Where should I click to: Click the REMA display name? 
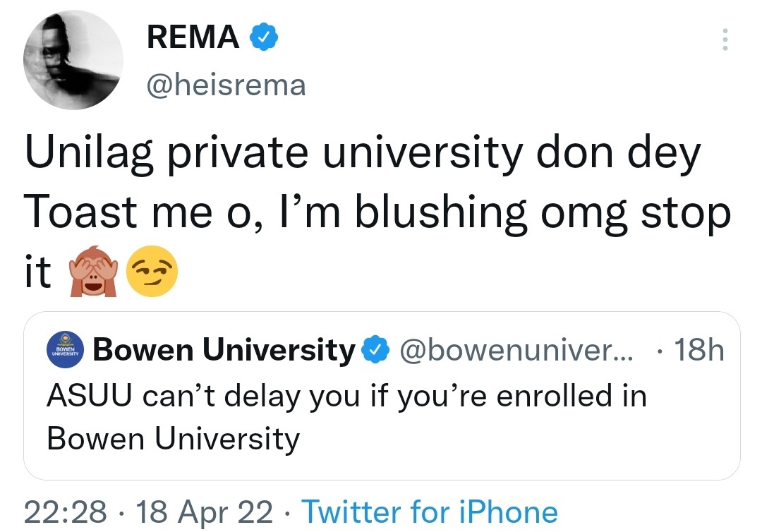pyautogui.click(x=193, y=37)
